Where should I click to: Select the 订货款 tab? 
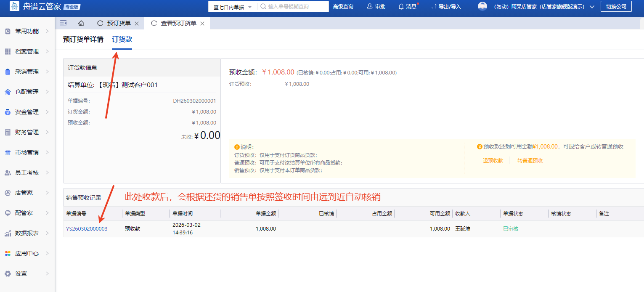point(122,40)
